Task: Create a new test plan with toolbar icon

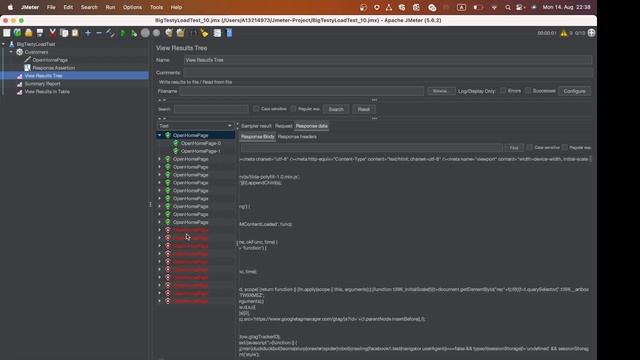Action: coord(7,33)
